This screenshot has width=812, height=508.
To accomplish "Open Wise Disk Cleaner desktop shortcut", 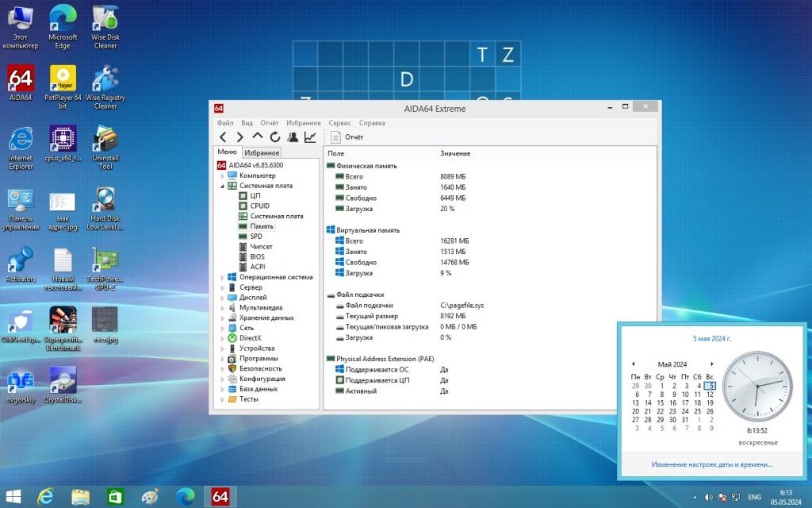I will pos(105,27).
